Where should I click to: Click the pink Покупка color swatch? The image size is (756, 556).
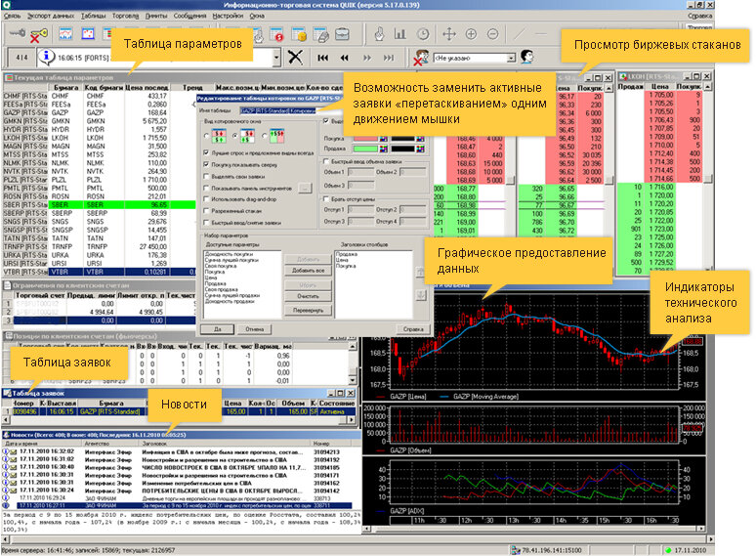coord(365,139)
